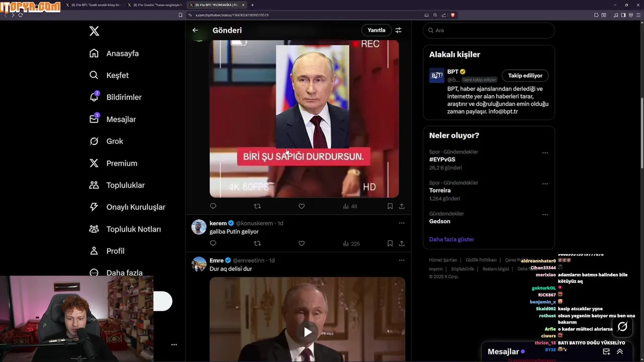The height and width of the screenshot is (362, 644).
Task: Open @konuskerem handle link
Action: 255,223
